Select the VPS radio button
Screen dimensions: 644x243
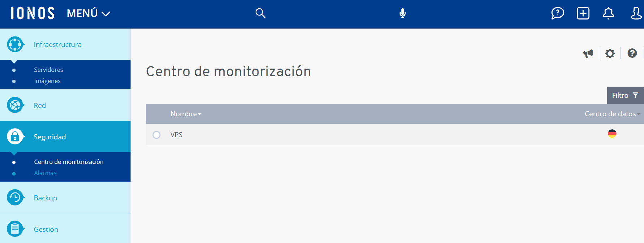[x=157, y=135]
